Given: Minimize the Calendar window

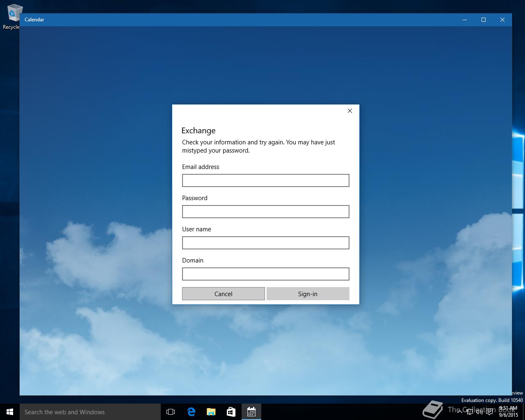Looking at the screenshot, I should coord(465,20).
